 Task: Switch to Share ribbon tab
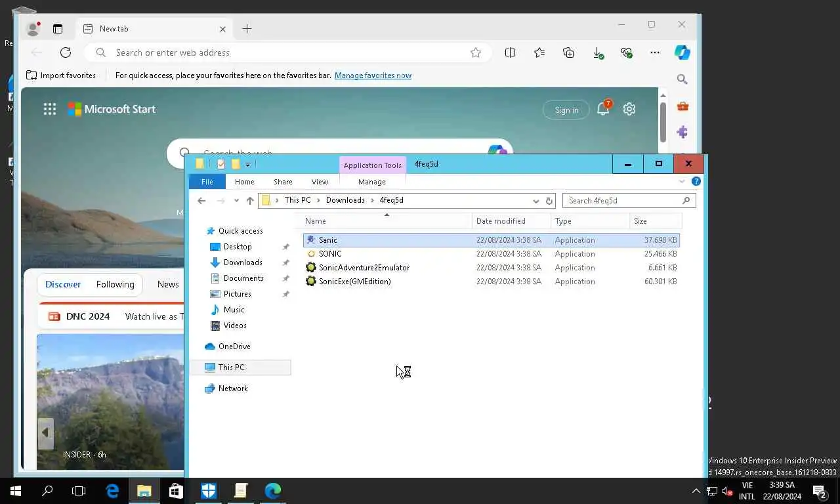[283, 182]
